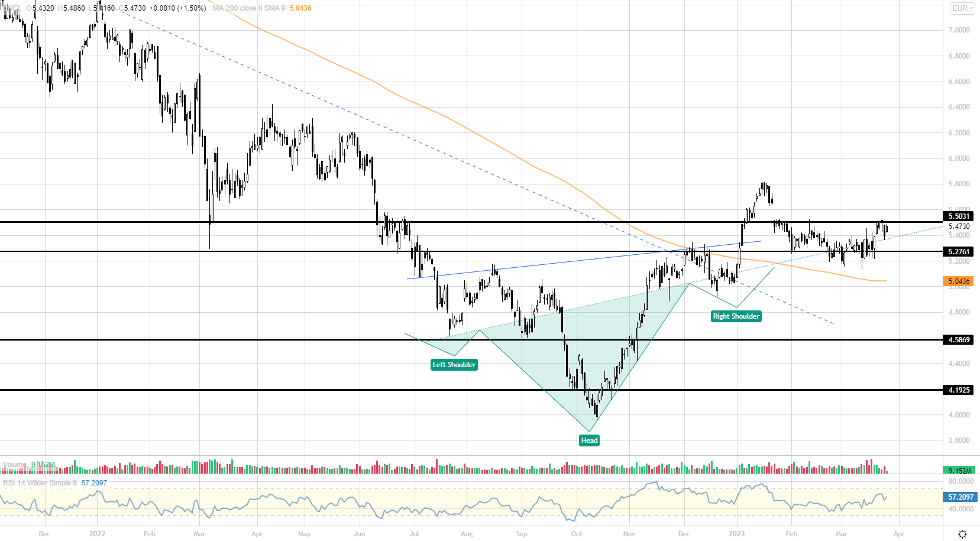
Task: Open the EUR currency dropdown
Action: tap(962, 8)
